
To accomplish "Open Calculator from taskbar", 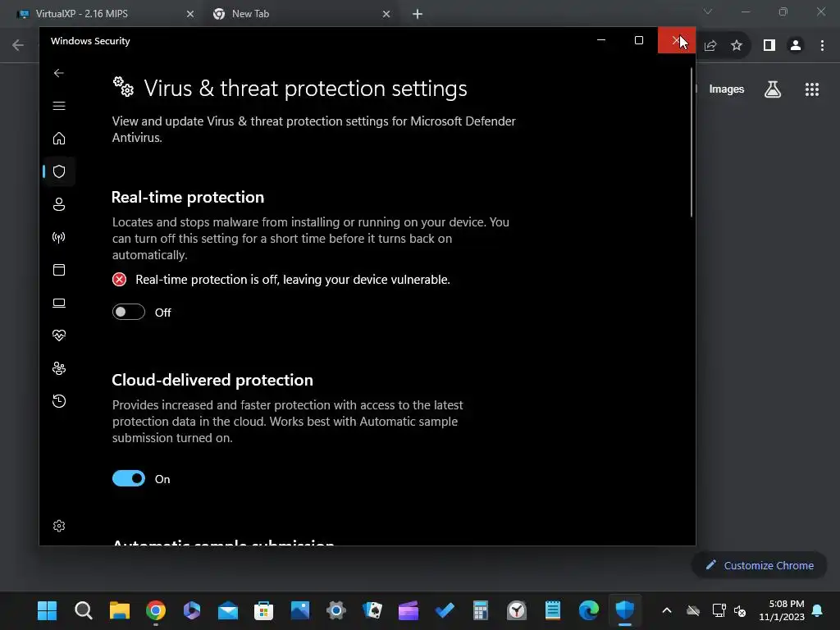I will [x=480, y=610].
